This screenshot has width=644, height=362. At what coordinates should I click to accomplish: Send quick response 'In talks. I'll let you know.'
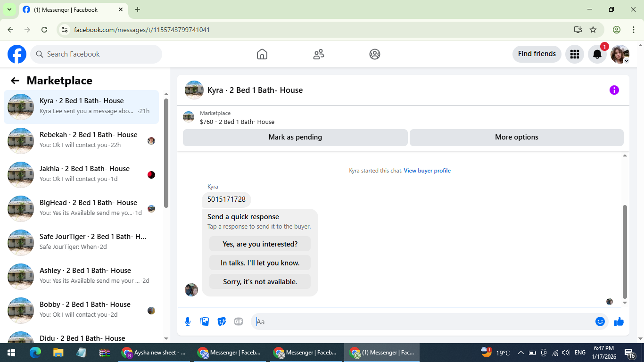coord(260,263)
